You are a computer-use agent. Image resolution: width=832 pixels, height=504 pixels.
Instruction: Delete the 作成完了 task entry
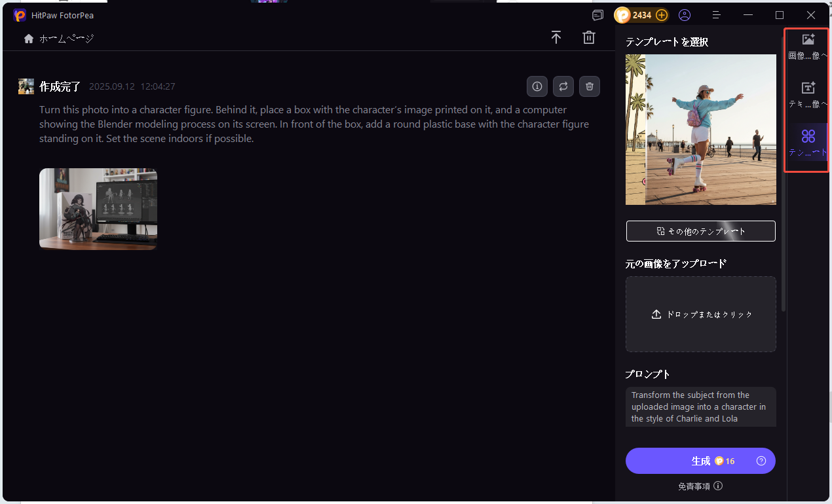pyautogui.click(x=590, y=86)
